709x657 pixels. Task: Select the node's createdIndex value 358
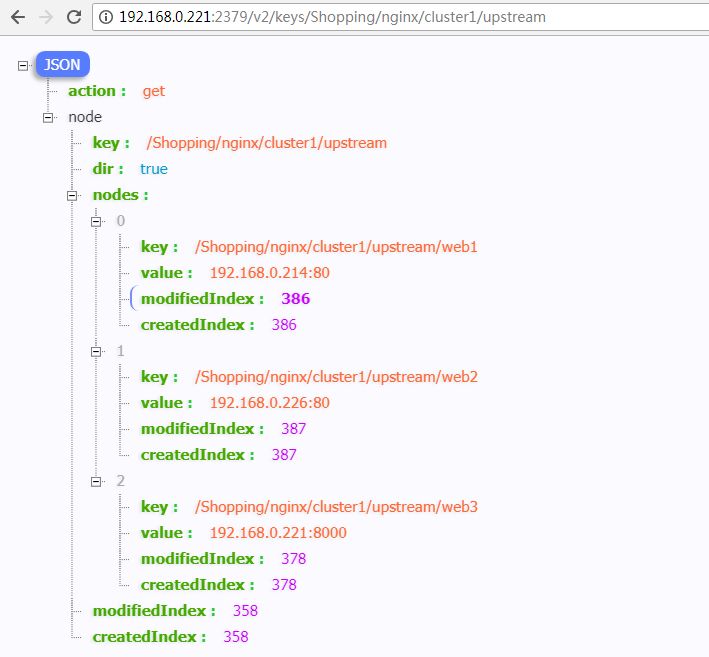236,637
